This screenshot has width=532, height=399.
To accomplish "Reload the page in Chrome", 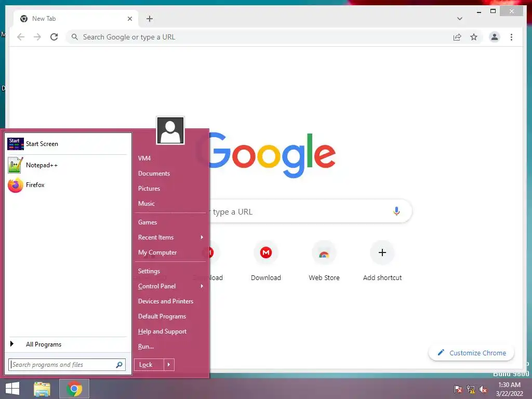I will (54, 37).
